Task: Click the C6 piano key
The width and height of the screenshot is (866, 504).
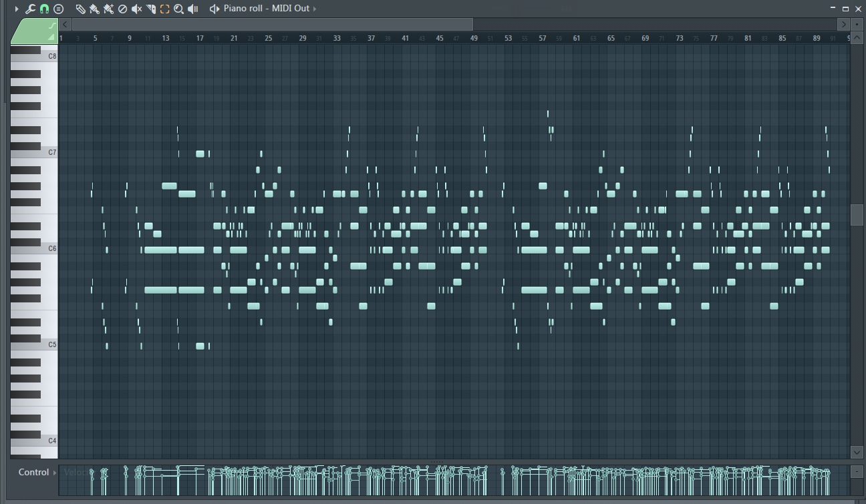Action: [x=34, y=248]
